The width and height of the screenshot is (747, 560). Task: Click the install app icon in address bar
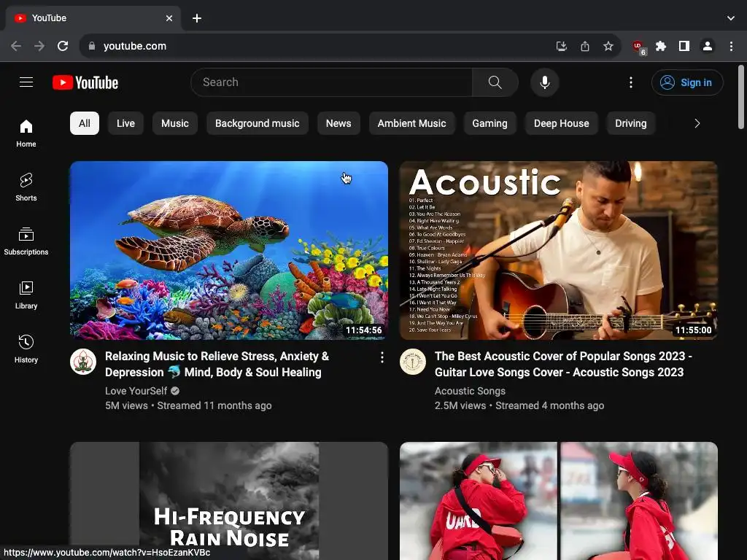(x=561, y=46)
